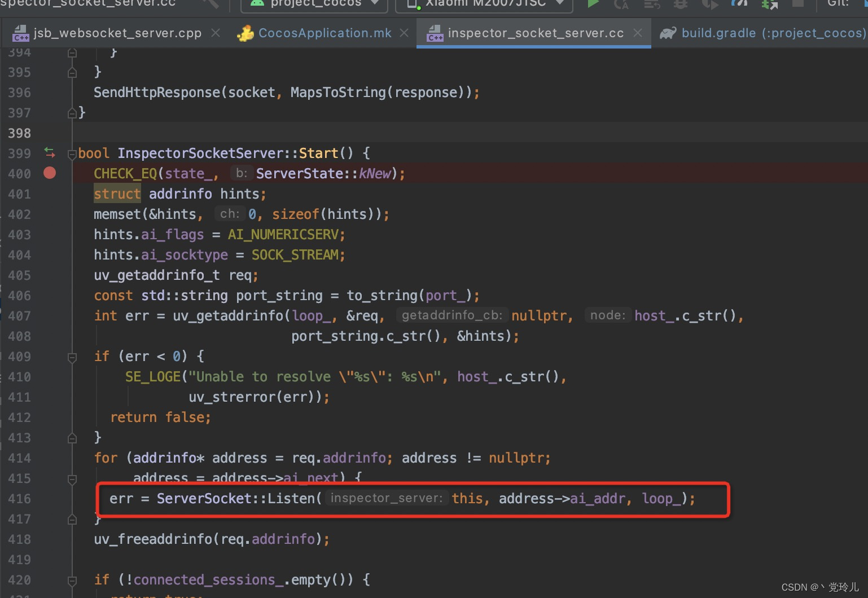Click to_string(port_) on line 406
Image resolution: width=868 pixels, height=598 pixels.
coord(408,296)
